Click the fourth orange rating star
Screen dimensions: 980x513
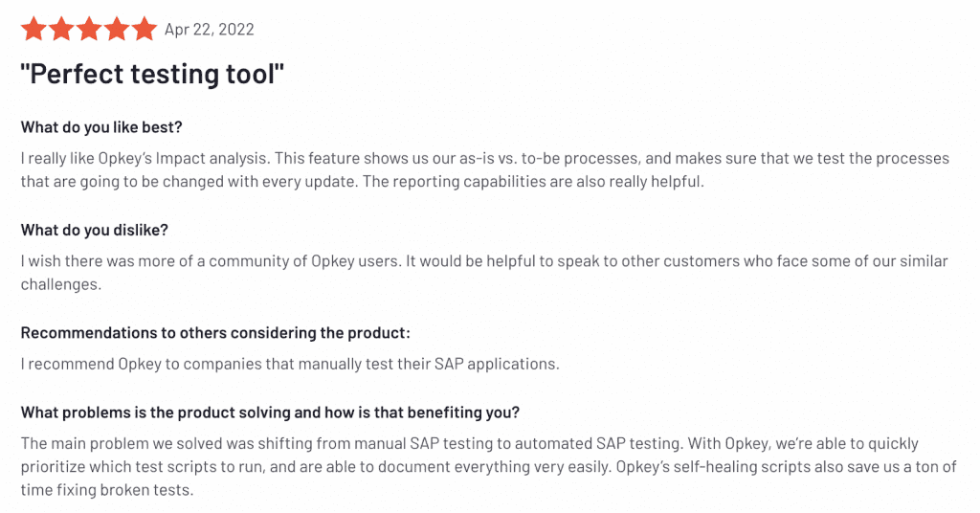(x=117, y=30)
